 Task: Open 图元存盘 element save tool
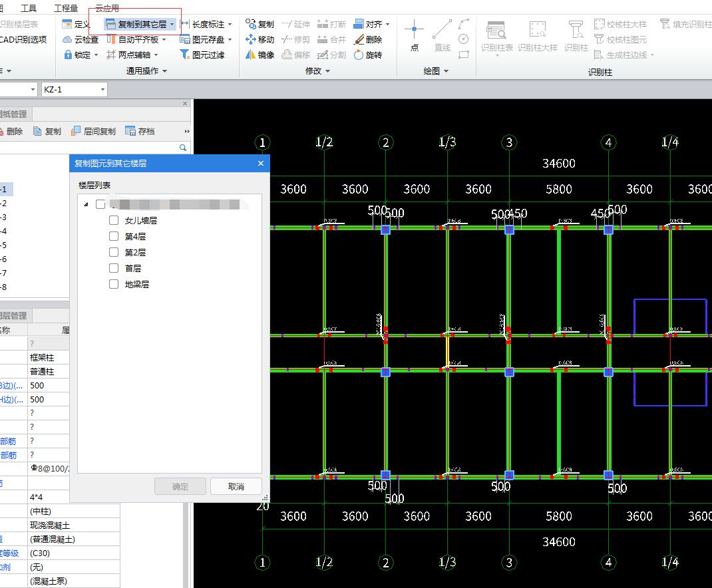coord(202,39)
